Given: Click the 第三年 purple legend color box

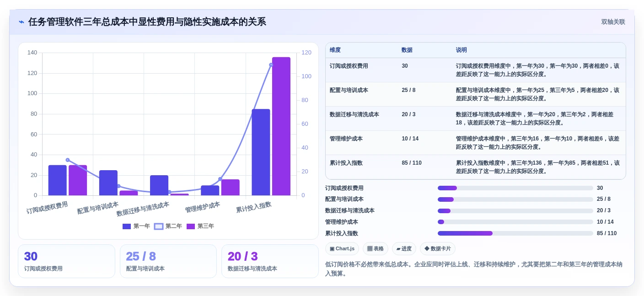Looking at the screenshot, I should click(191, 226).
